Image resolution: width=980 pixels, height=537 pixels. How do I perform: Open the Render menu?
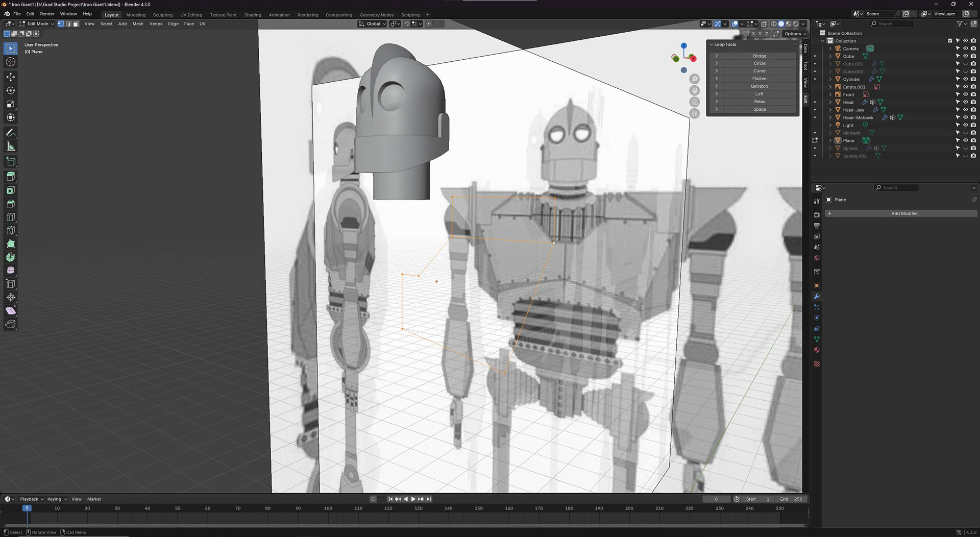tap(47, 14)
